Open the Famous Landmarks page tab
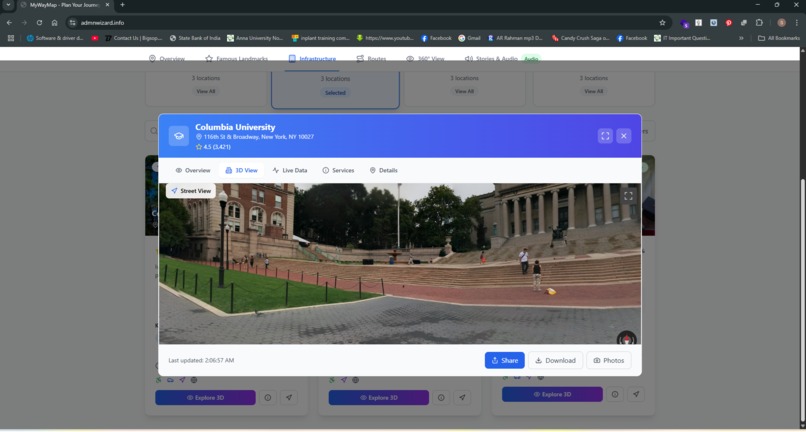The width and height of the screenshot is (806, 432). [x=236, y=59]
